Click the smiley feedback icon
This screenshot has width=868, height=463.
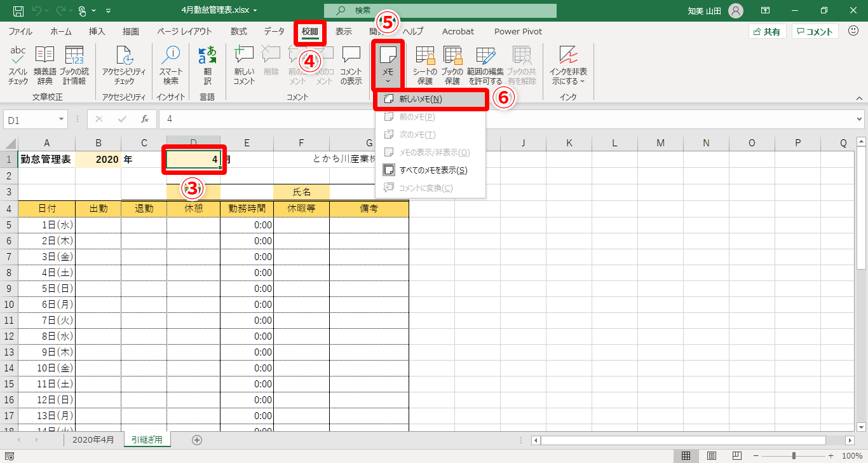pyautogui.click(x=853, y=31)
